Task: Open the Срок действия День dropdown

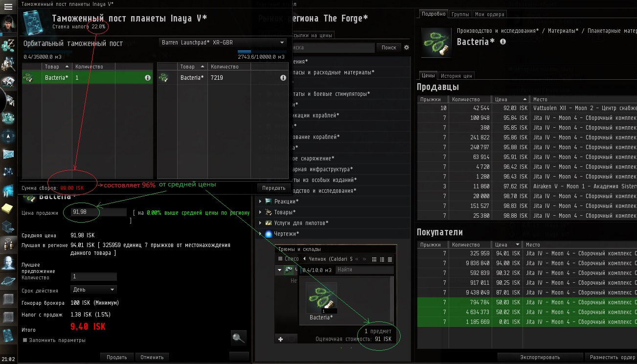Action: click(x=93, y=290)
